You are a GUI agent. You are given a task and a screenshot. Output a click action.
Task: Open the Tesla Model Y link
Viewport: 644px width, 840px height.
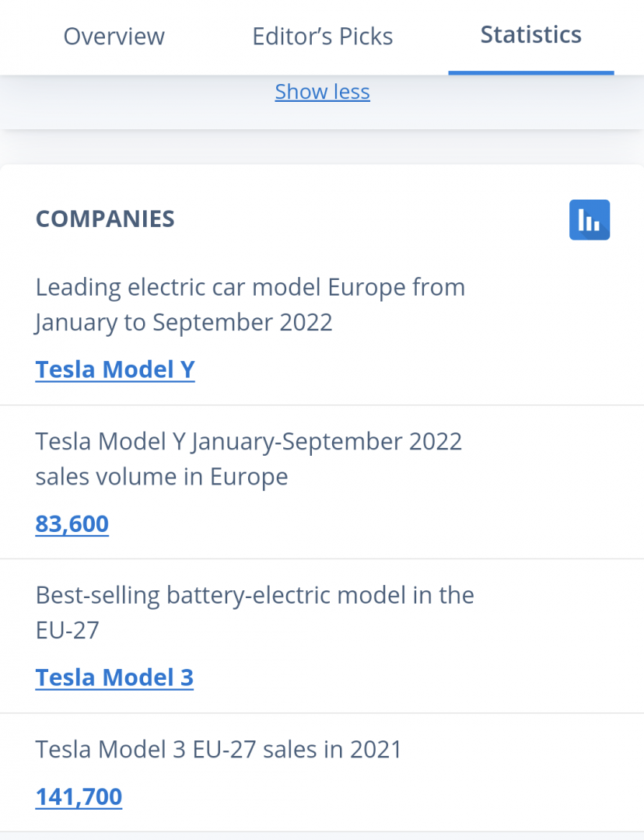115,369
